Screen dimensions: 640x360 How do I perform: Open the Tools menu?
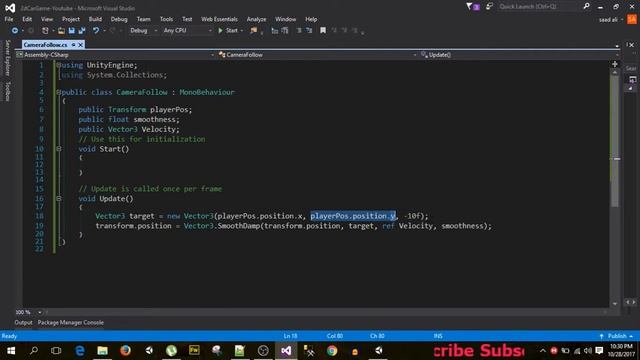(166, 19)
